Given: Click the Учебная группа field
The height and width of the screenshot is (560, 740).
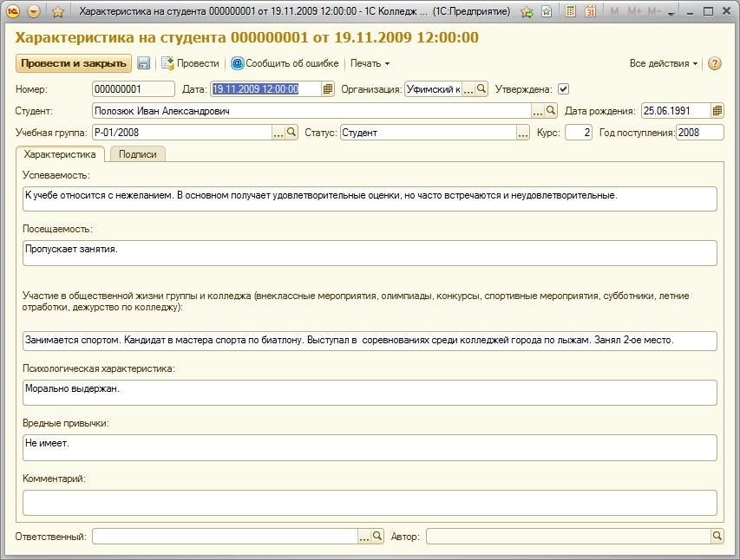Looking at the screenshot, I should [182, 133].
